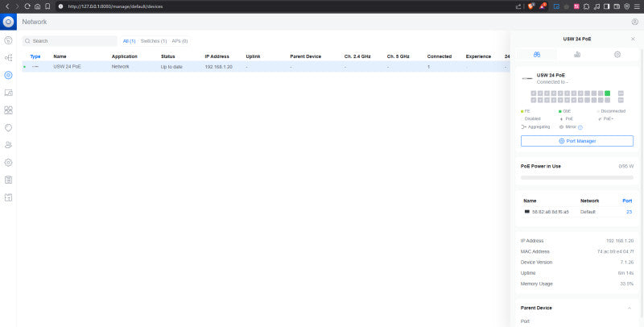Viewport: 644px width, 327px height.
Task: Switch to the device Insights chart tab
Action: 577,55
